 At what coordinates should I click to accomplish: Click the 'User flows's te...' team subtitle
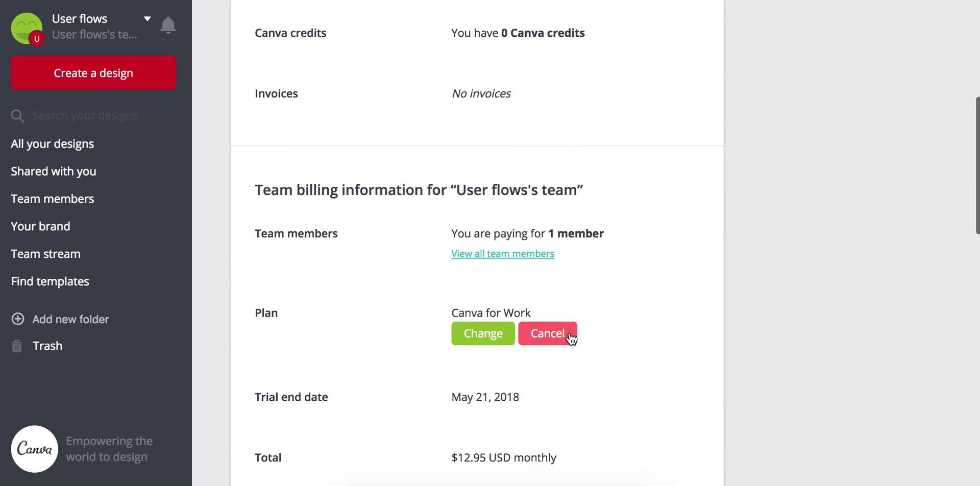94,35
